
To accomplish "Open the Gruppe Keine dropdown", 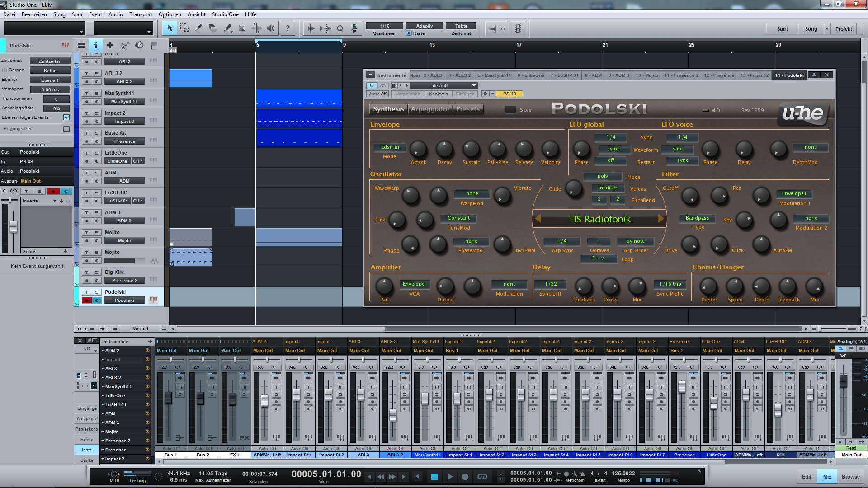I will point(50,70).
